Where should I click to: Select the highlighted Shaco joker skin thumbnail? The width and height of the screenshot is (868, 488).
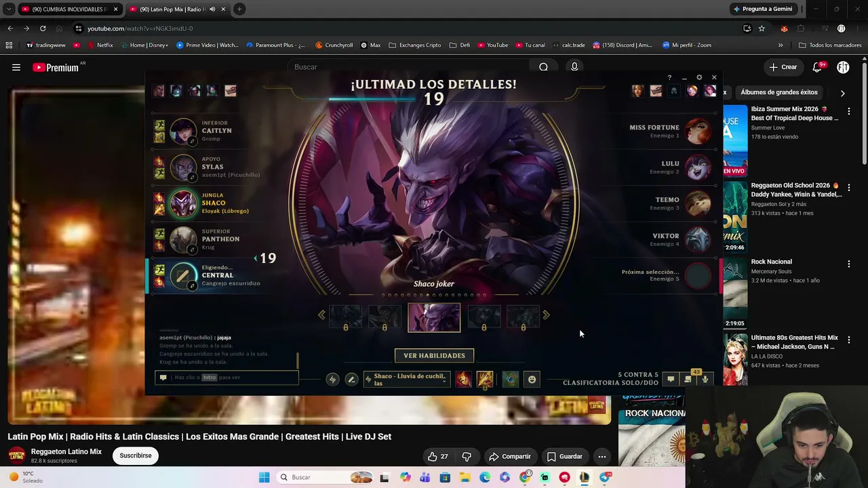tap(434, 318)
